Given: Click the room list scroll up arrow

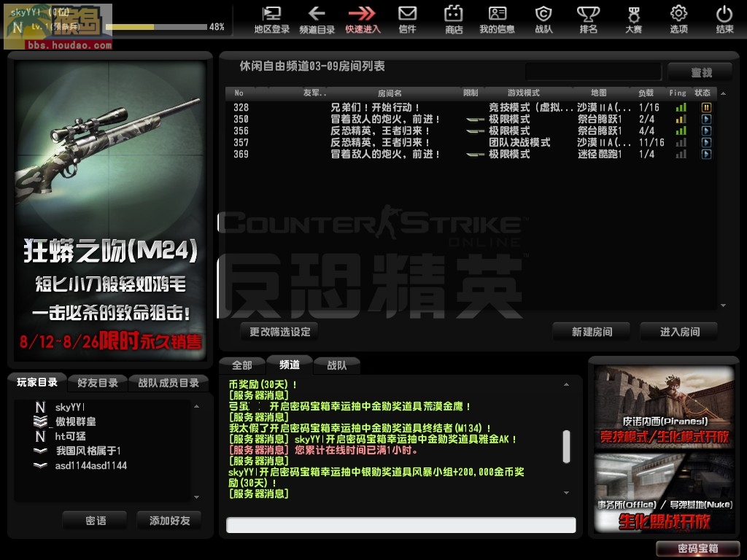Looking at the screenshot, I should coord(724,93).
